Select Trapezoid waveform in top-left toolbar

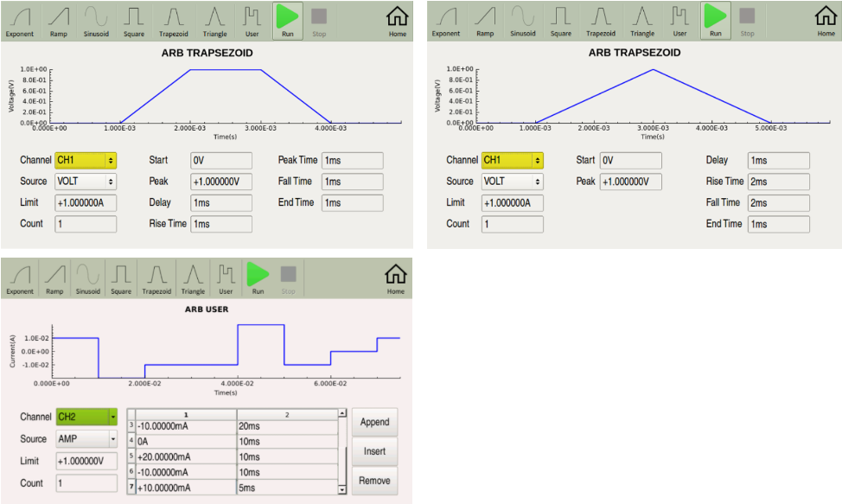tap(174, 22)
